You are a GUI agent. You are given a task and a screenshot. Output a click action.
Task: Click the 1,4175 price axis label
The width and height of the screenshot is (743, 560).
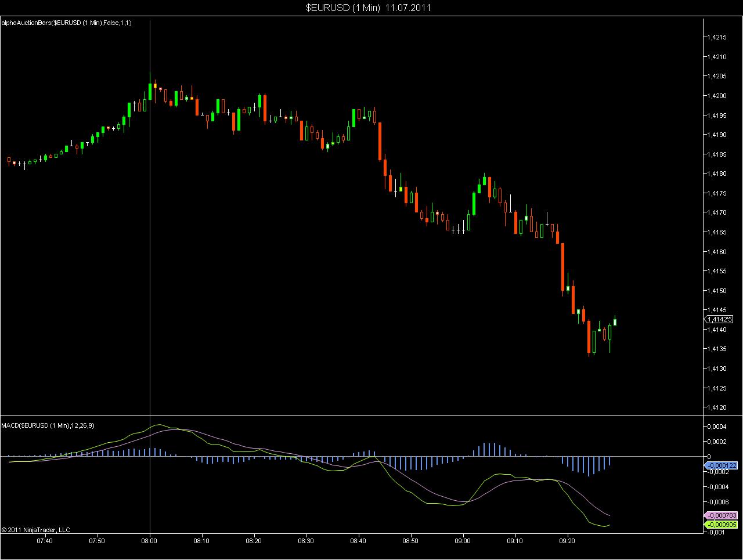coord(717,193)
